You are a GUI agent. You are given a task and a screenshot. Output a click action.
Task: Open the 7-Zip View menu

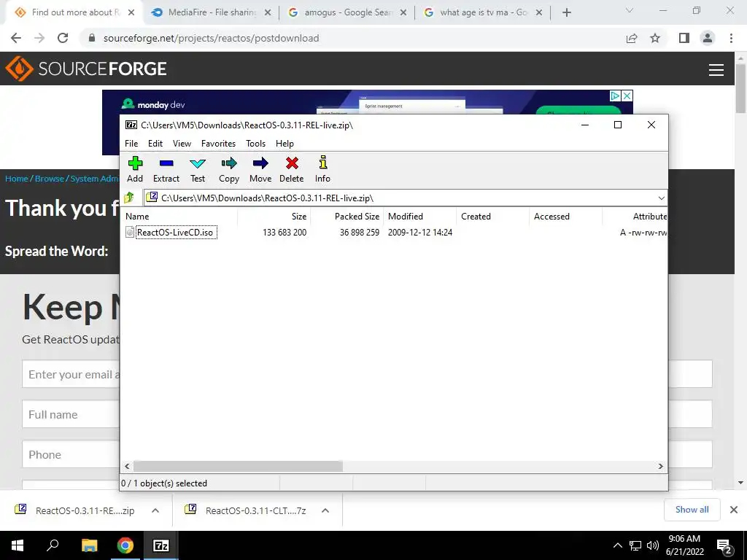[x=182, y=144]
